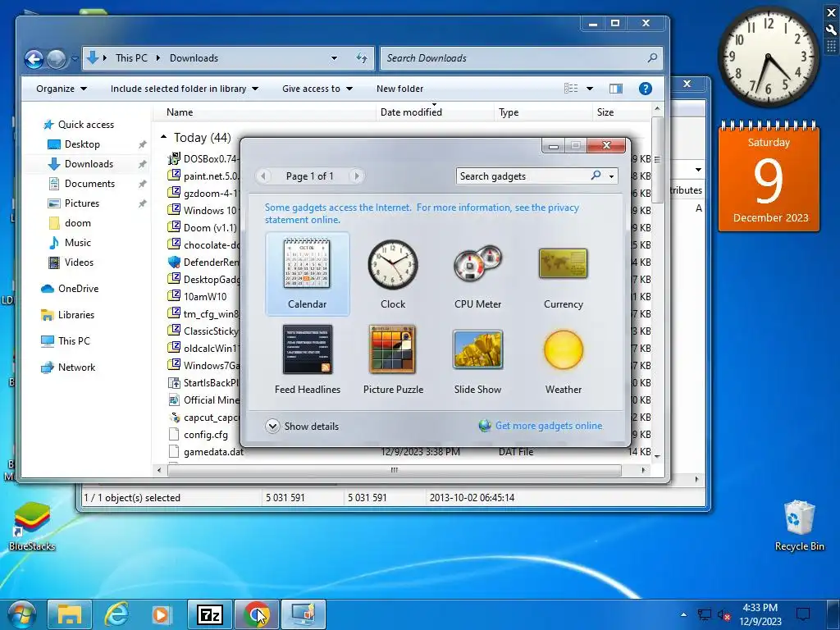Go to previous gadget page
This screenshot has height=630, width=840.
click(263, 176)
